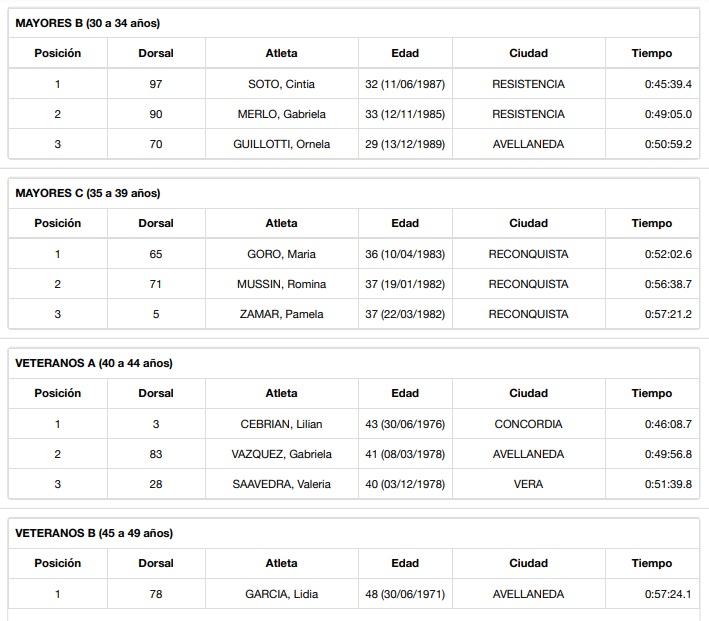Click the MAYORES B (30 a 34 años) heading

[x=88, y=23]
